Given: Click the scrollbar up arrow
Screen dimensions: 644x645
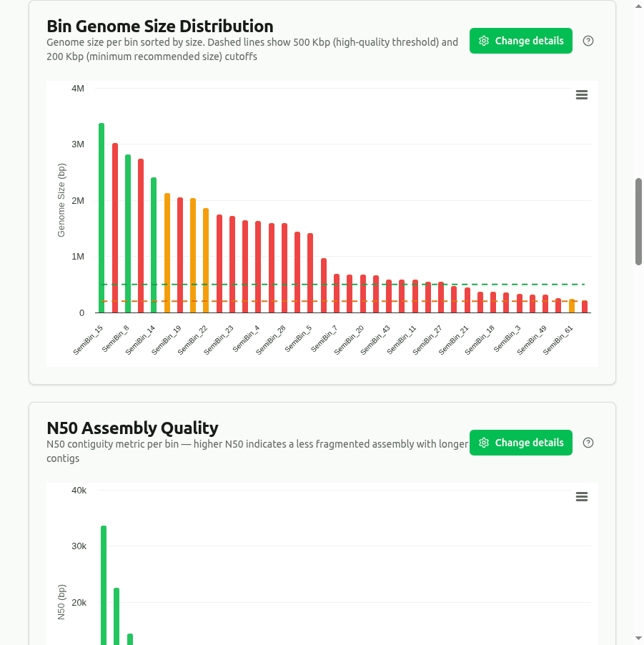Looking at the screenshot, I should click(x=638, y=5).
